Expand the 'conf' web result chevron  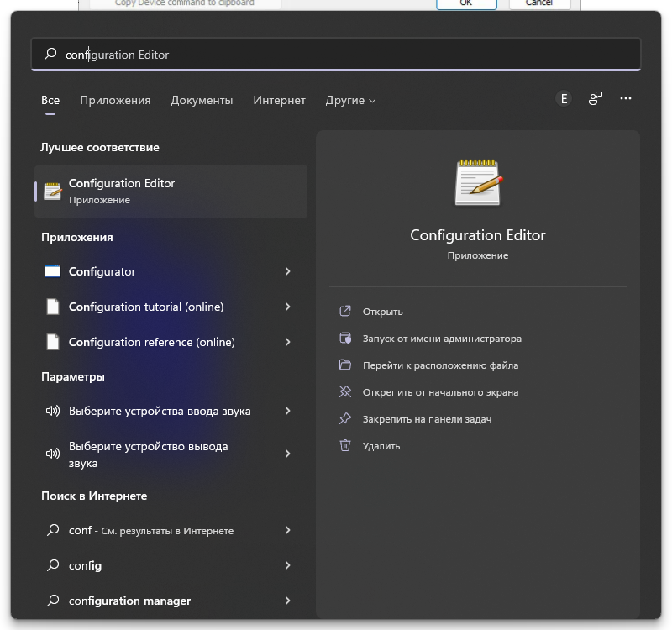[287, 531]
